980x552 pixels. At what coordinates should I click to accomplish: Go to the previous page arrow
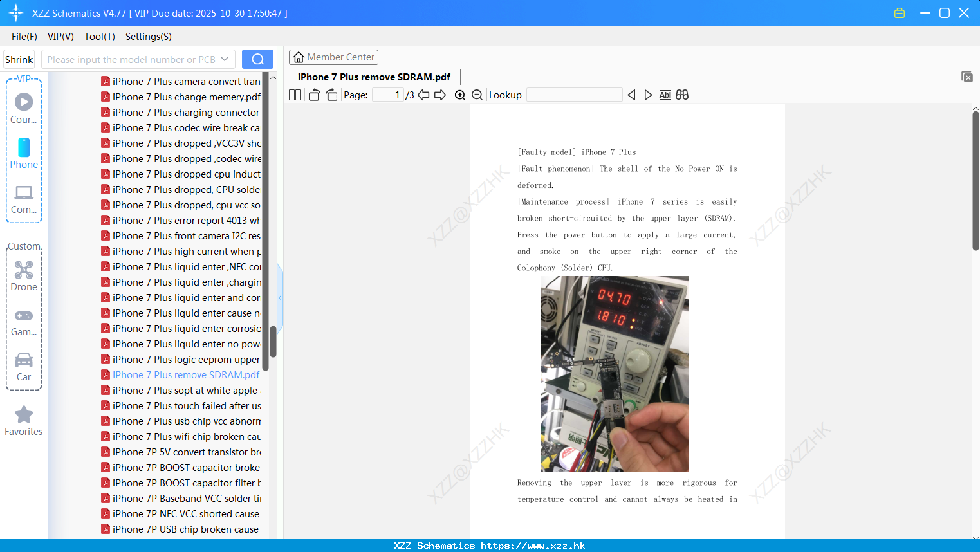coord(423,95)
